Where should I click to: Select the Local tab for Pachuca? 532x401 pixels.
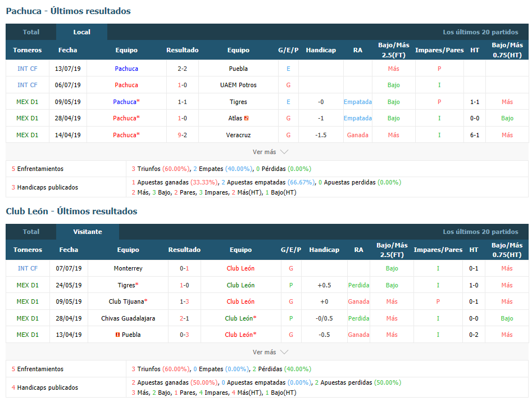pyautogui.click(x=82, y=32)
